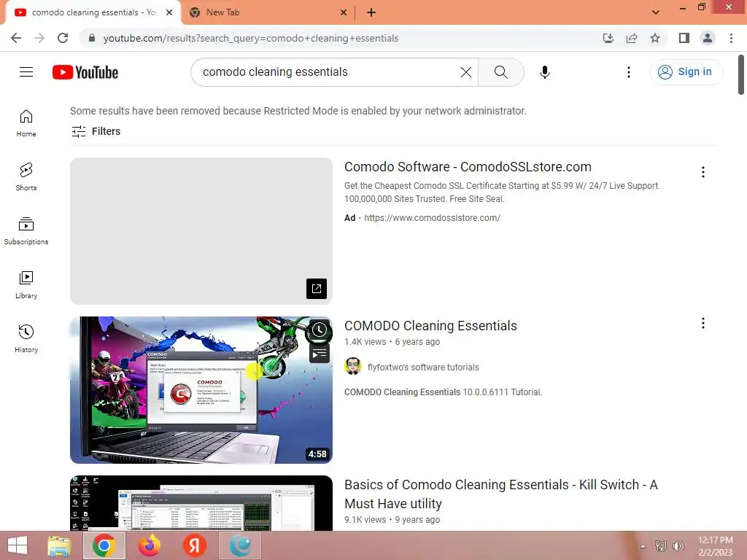
Task: Open Home in sidebar
Action: (x=26, y=123)
